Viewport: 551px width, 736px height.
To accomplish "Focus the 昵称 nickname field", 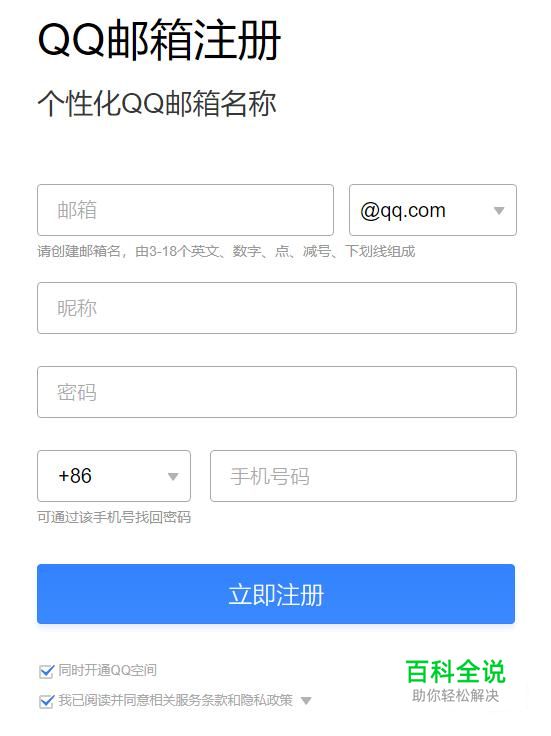I will click(277, 308).
